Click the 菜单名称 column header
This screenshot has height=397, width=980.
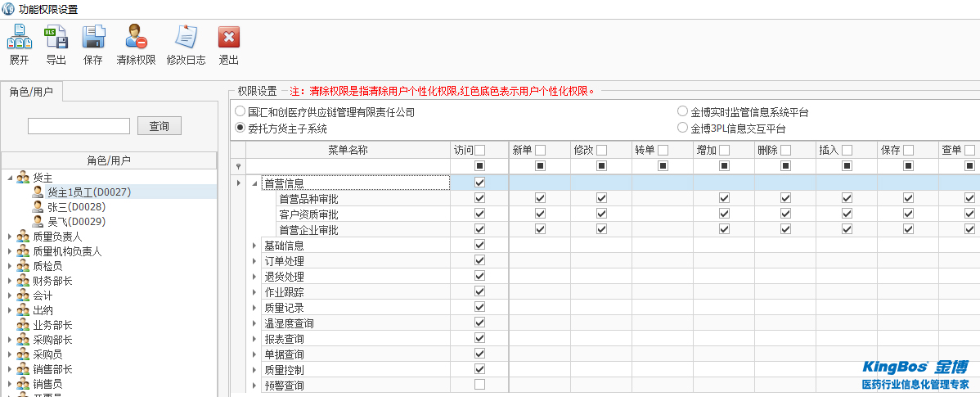(348, 150)
